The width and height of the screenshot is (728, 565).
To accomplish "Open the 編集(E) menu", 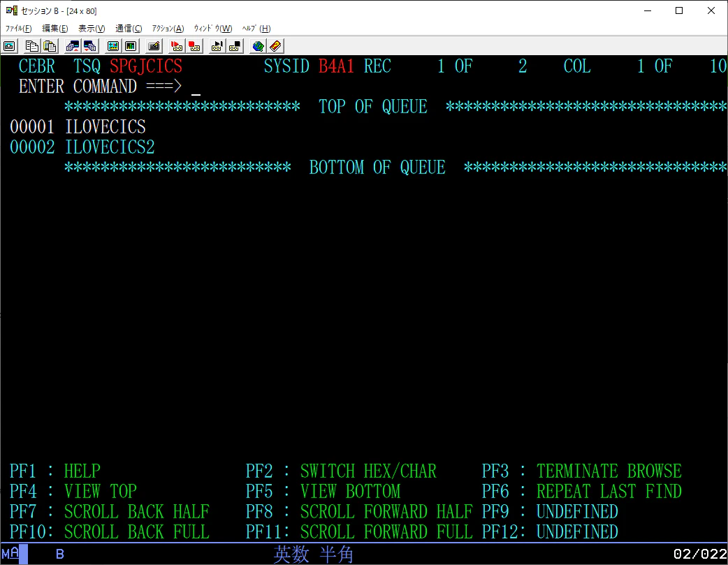I will point(54,29).
